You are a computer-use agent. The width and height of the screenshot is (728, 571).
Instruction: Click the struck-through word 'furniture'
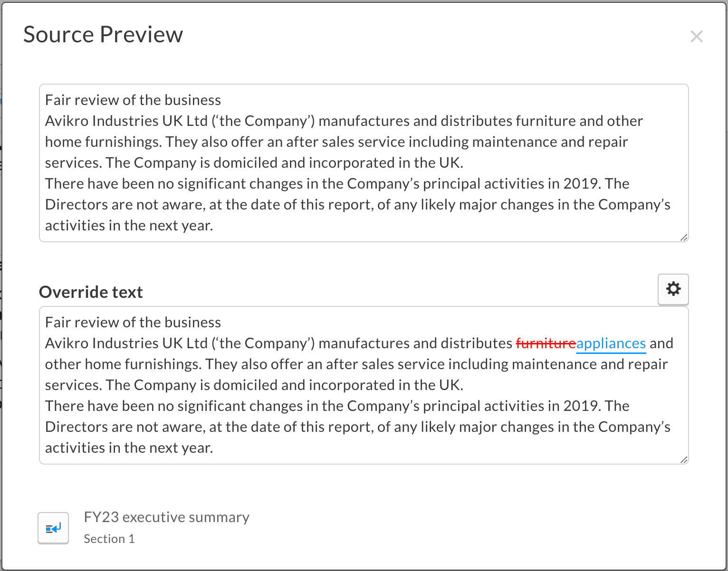pos(546,343)
